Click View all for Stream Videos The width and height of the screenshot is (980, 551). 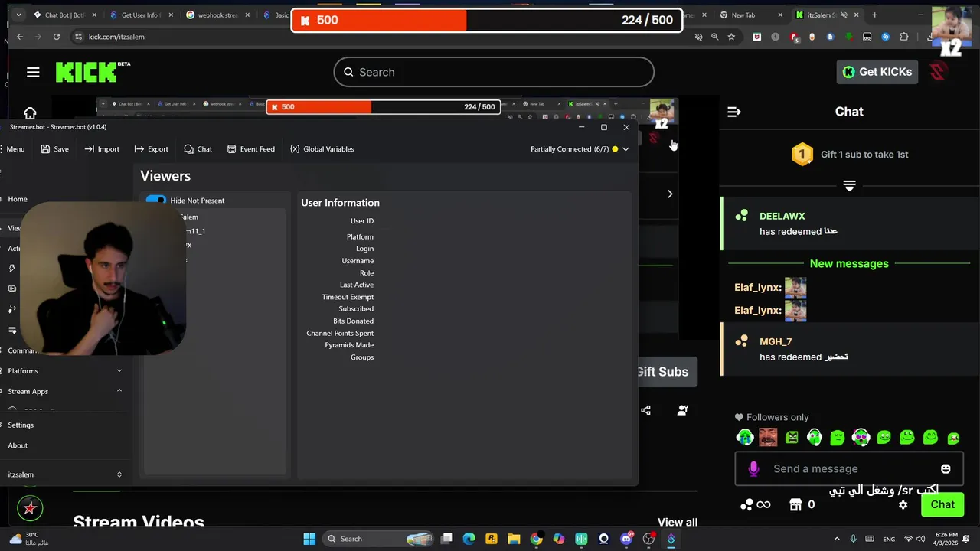coord(678,522)
